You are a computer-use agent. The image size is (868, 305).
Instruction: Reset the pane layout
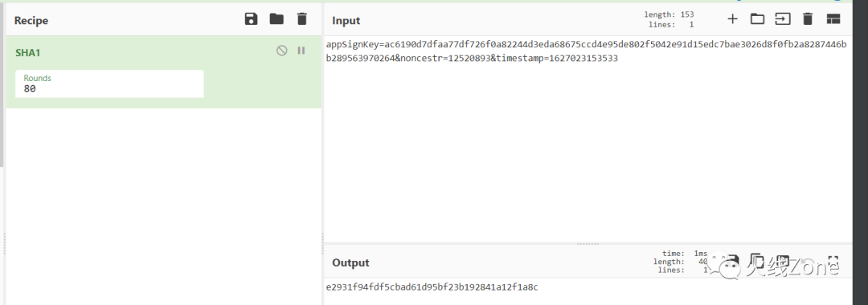click(x=833, y=19)
